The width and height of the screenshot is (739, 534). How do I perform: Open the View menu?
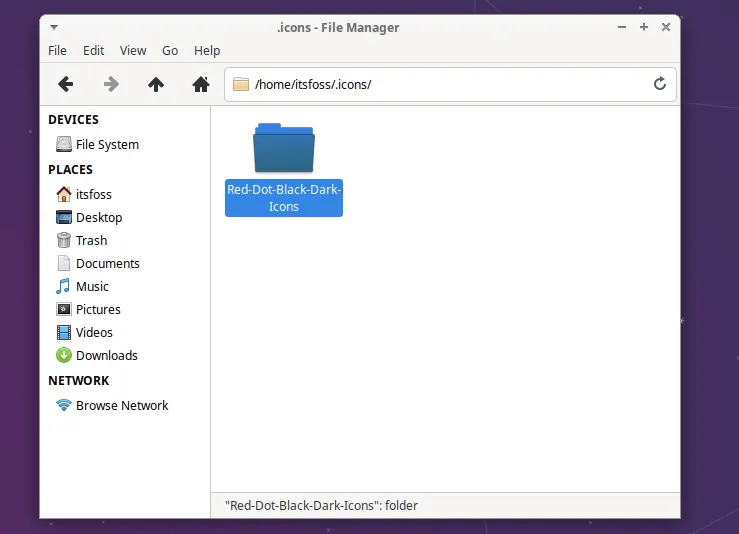click(x=133, y=50)
